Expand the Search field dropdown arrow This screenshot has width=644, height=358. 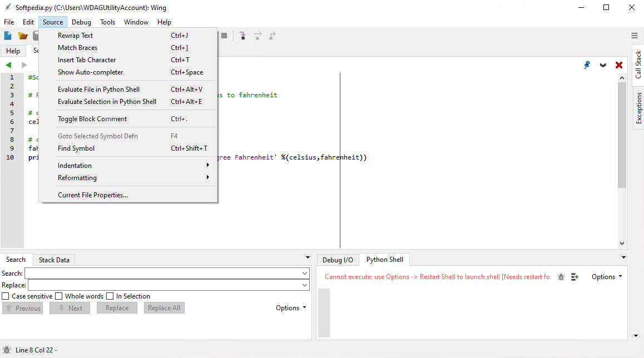[x=305, y=274]
